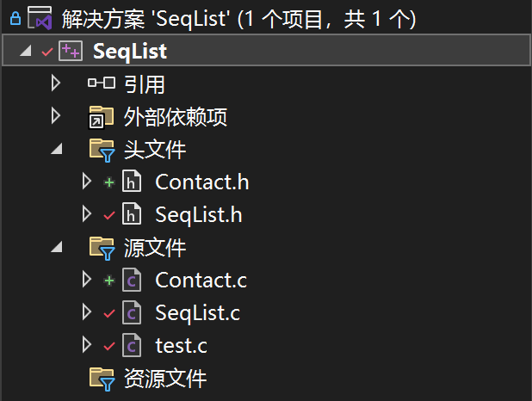532x401 pixels.
Task: Click the C++ project icon for SeqList
Action: coord(71,51)
